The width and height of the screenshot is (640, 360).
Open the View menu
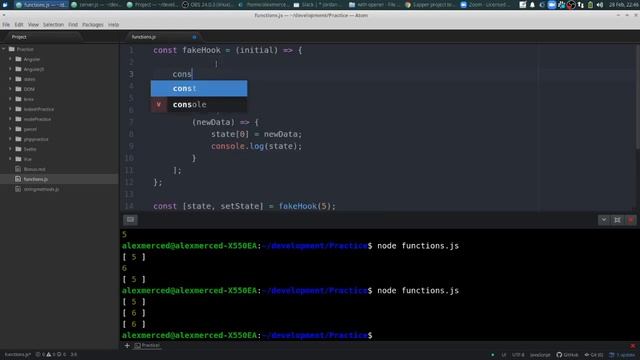pyautogui.click(x=33, y=25)
